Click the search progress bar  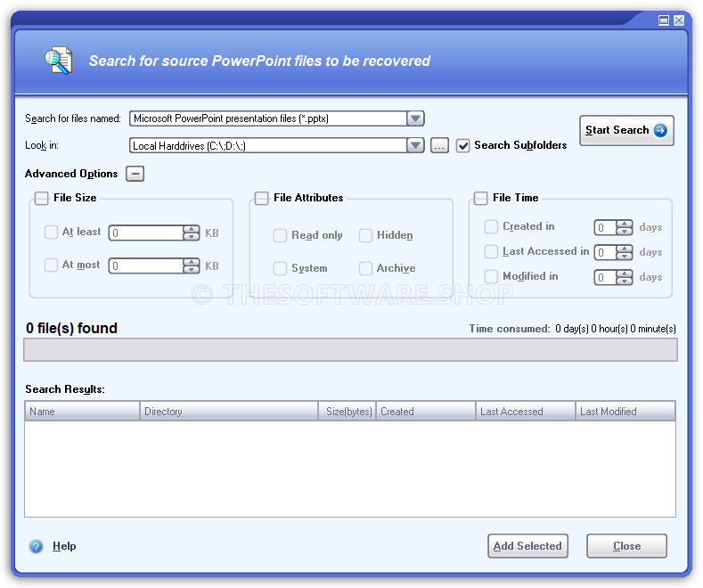(350, 349)
